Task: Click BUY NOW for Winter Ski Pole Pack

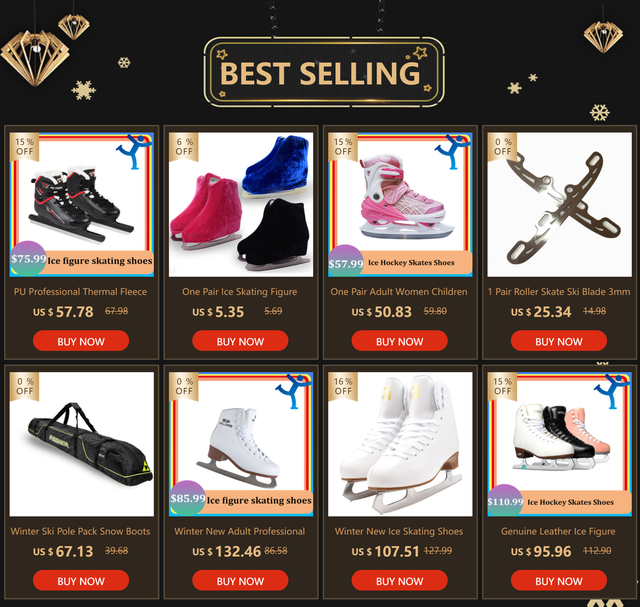Action: click(81, 580)
